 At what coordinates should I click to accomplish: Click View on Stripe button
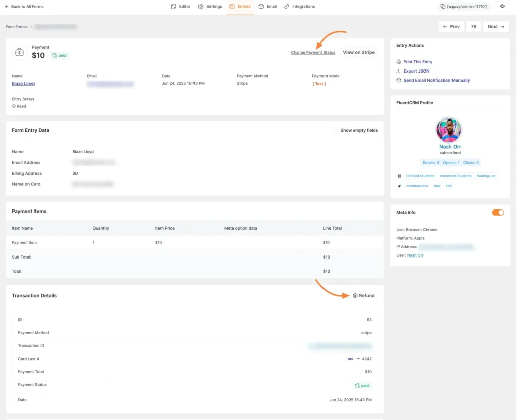click(359, 52)
